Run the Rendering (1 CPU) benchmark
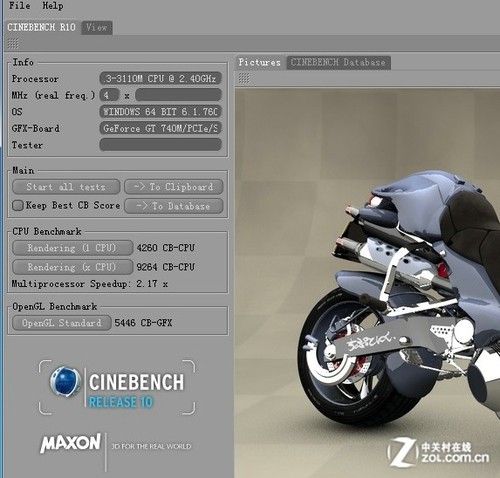 pyautogui.click(x=72, y=248)
